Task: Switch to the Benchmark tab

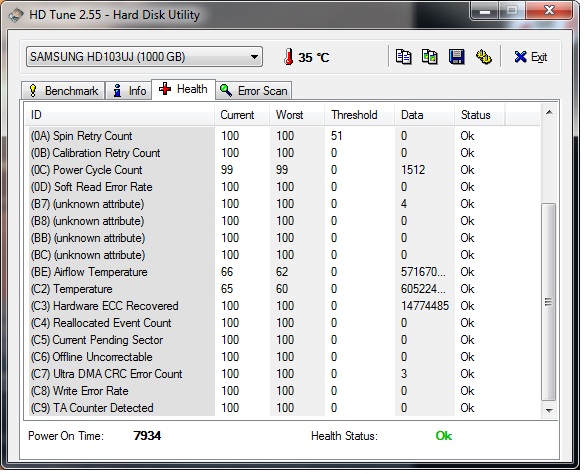Action: point(63,91)
